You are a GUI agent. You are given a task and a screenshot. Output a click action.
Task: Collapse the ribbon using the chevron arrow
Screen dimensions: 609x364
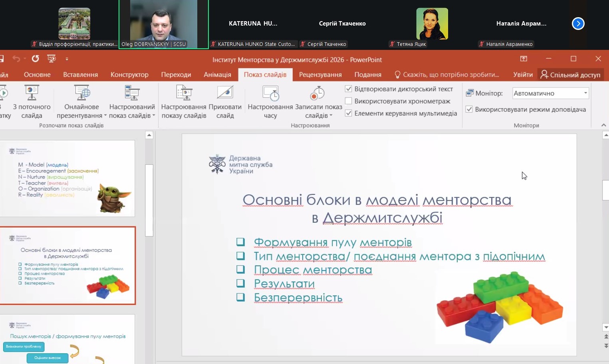point(603,125)
